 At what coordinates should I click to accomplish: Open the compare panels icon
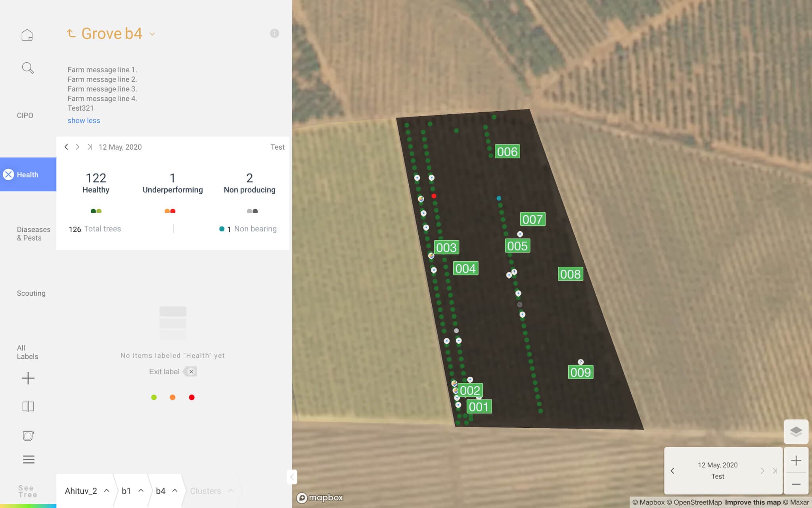point(28,406)
